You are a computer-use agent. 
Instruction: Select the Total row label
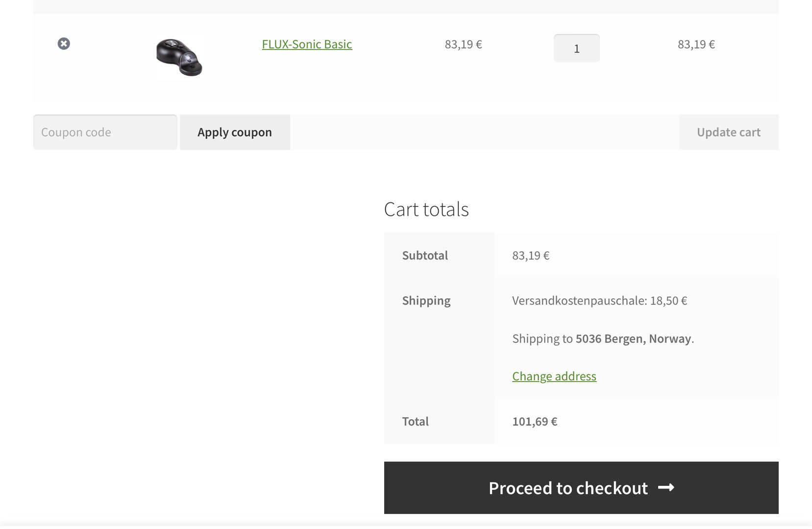[x=415, y=421]
